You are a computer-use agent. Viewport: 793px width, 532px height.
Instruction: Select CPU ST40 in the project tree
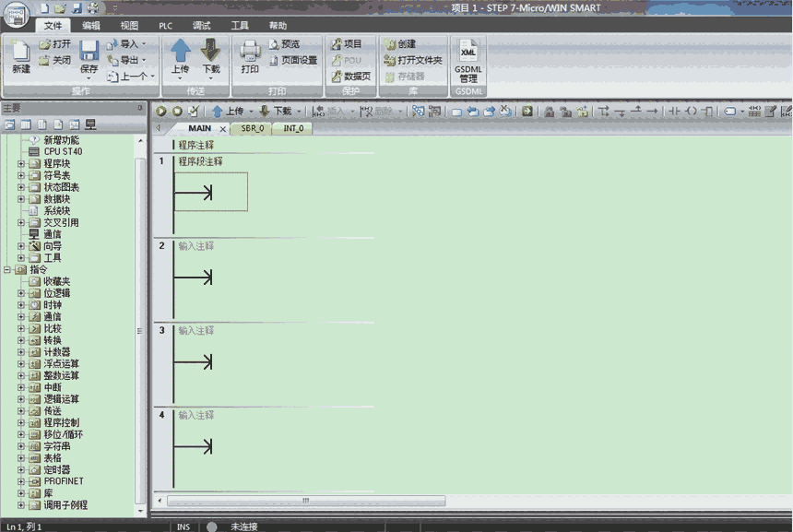click(x=62, y=152)
